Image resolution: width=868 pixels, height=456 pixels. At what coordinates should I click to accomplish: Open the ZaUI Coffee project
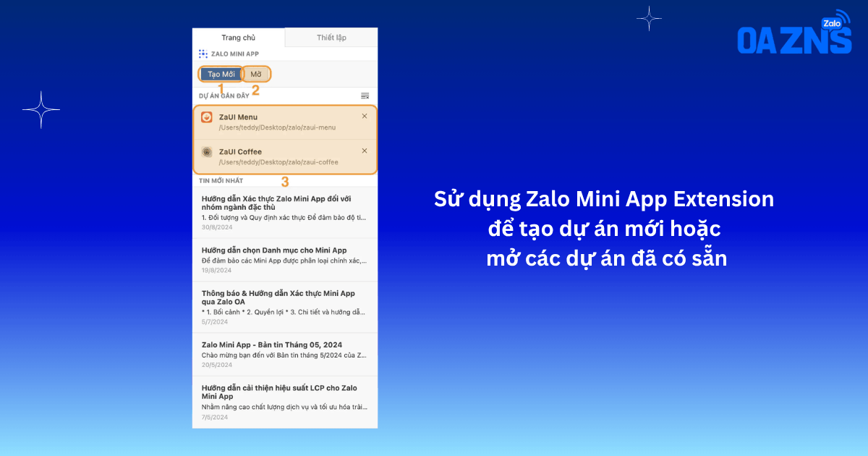coord(285,156)
